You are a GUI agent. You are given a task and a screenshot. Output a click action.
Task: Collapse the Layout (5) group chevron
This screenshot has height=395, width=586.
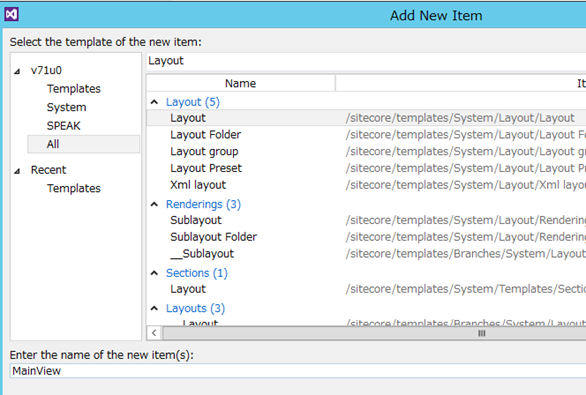point(154,102)
